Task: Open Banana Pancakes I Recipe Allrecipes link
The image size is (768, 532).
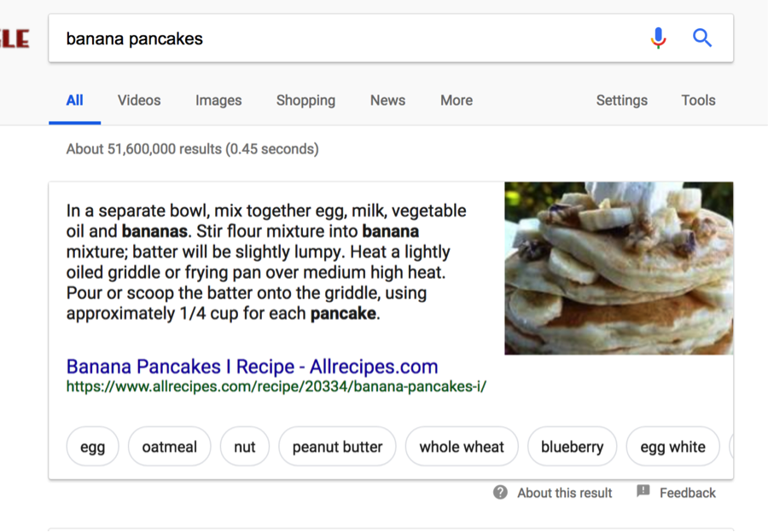Action: pyautogui.click(x=253, y=367)
